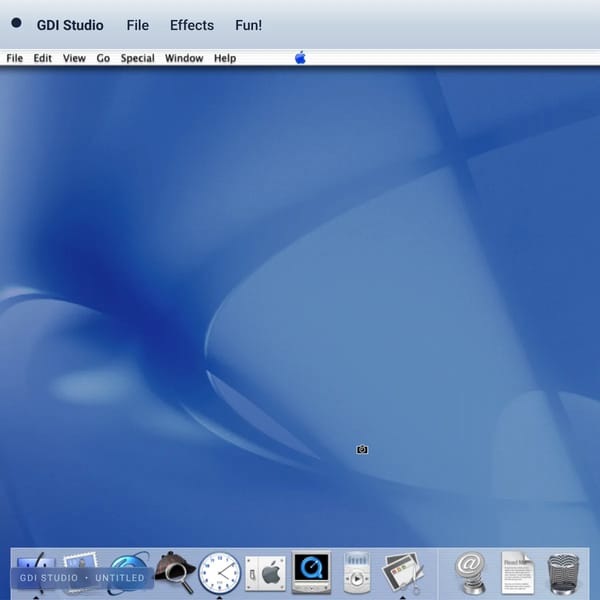This screenshot has height=600, width=600.
Task: Open the Help menu
Action: pyautogui.click(x=225, y=58)
